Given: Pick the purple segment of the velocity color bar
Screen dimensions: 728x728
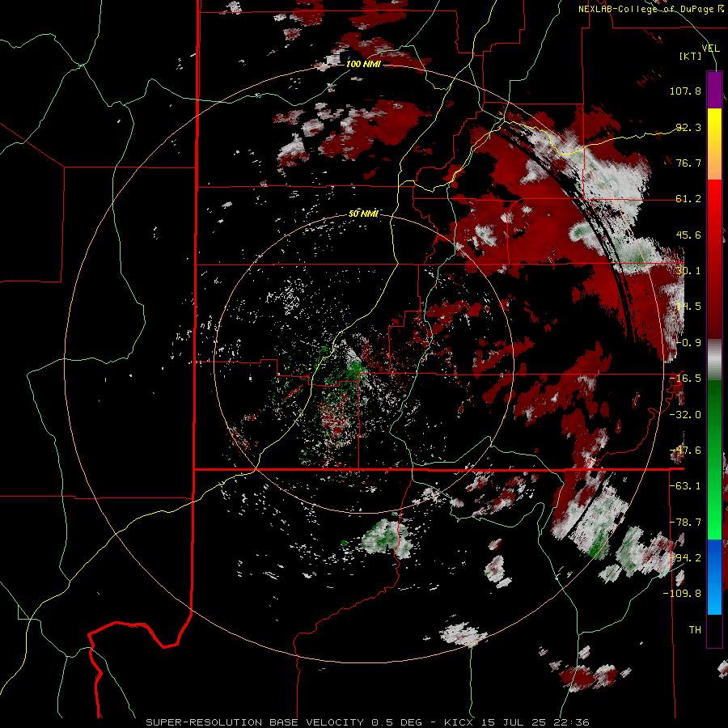Looking at the screenshot, I should click(714, 90).
